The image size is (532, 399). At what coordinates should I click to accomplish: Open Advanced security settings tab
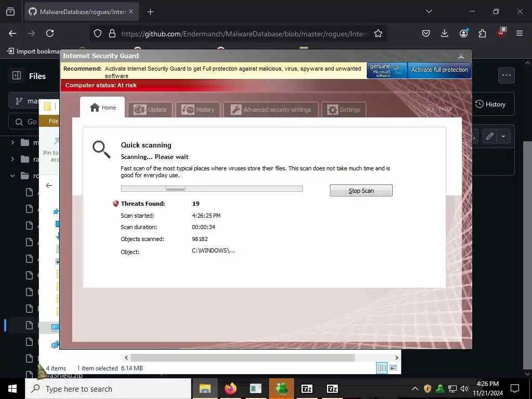271,110
